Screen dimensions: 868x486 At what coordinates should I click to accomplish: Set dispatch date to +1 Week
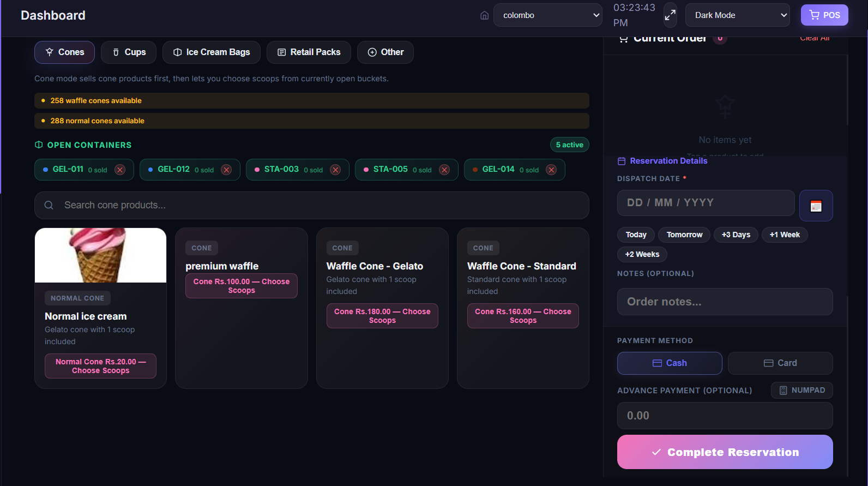[785, 235]
